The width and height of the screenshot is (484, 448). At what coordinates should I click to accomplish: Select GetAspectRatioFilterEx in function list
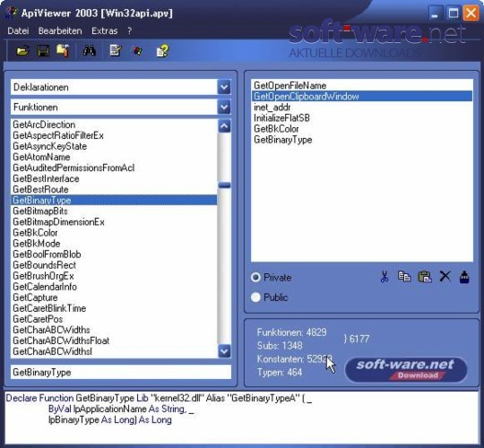point(114,135)
